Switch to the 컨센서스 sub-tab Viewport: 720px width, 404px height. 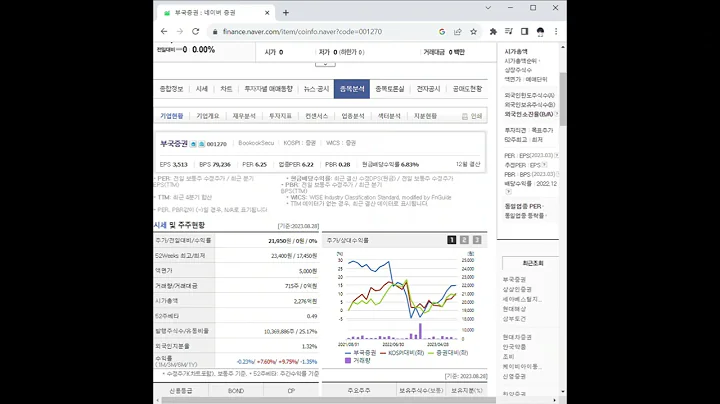coord(316,116)
